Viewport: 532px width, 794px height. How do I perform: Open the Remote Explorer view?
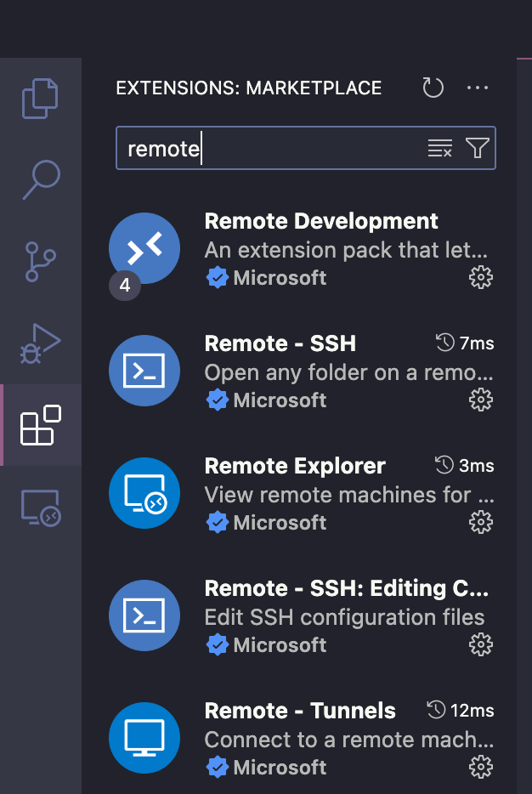click(x=40, y=506)
